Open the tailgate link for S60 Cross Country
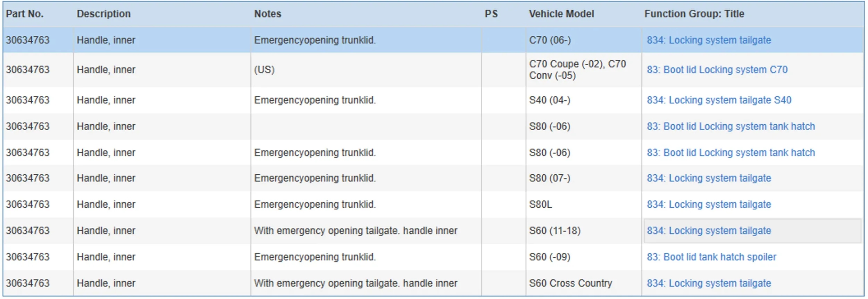 708,283
